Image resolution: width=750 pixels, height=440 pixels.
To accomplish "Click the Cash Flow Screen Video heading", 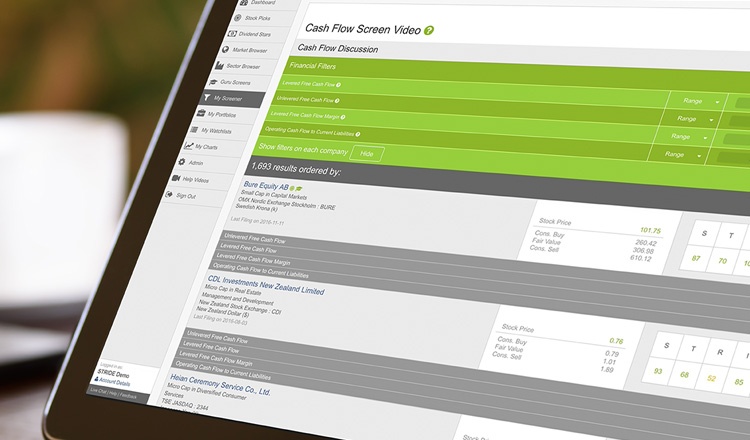I will coord(363,29).
